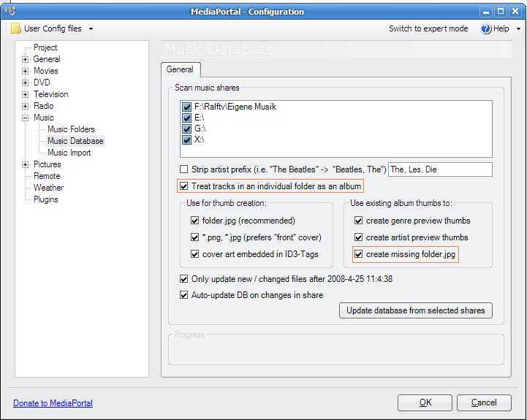Select the Movies label in the tree
Viewport: 527px width, 420px height.
46,71
